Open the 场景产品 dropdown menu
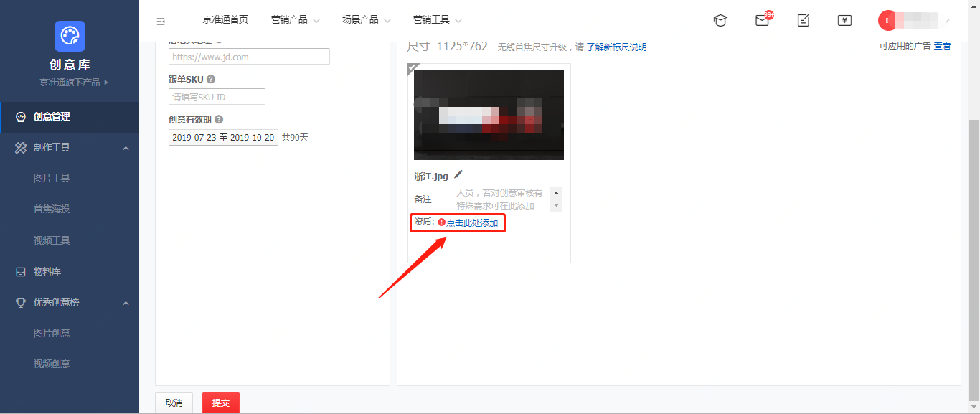 click(x=366, y=20)
